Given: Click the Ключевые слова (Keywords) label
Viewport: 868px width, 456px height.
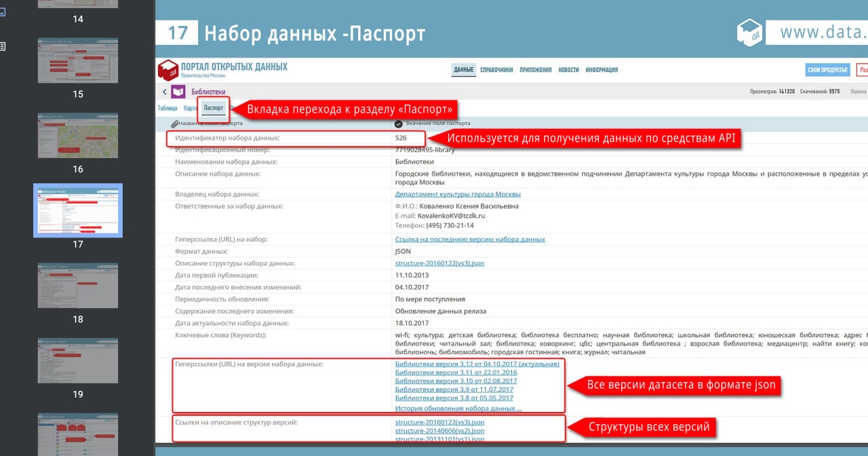Looking at the screenshot, I should [220, 335].
